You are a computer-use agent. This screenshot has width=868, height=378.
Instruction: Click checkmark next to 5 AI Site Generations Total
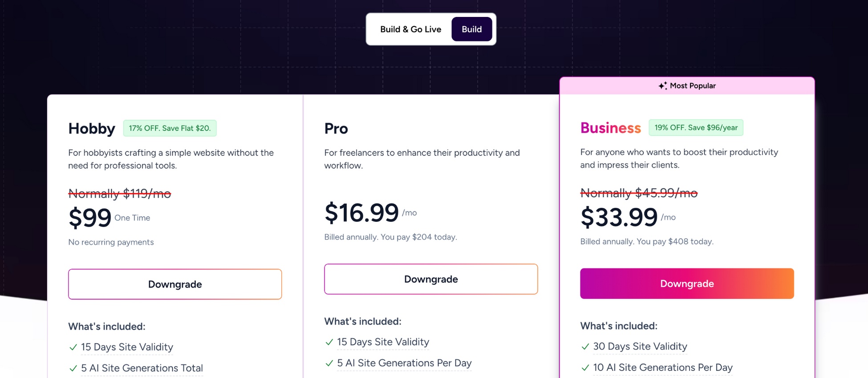point(73,369)
